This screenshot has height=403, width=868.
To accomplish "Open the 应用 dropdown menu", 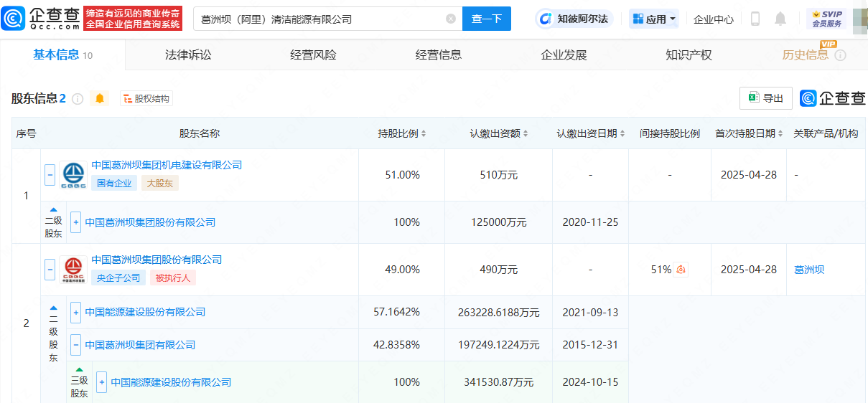I will (x=653, y=19).
